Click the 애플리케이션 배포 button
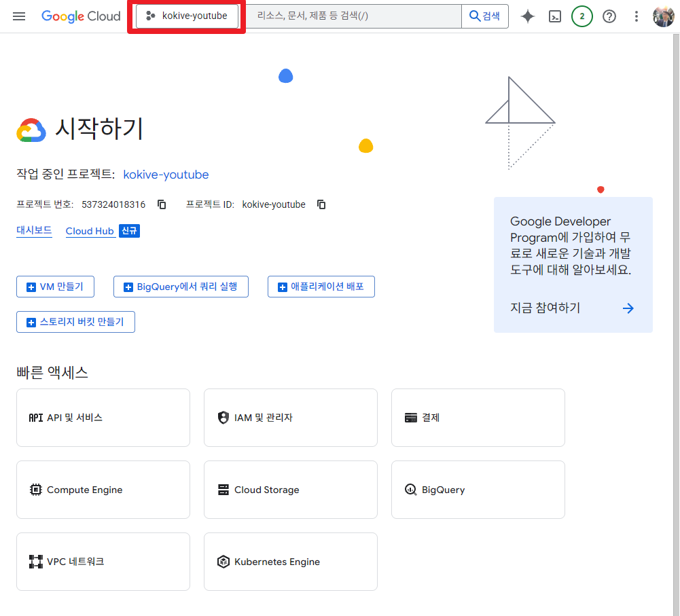 (321, 286)
